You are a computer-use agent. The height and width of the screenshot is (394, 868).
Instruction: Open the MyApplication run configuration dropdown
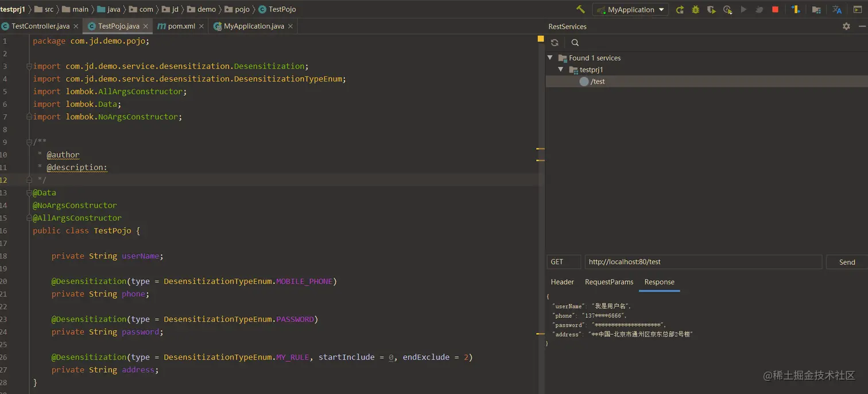pos(630,10)
